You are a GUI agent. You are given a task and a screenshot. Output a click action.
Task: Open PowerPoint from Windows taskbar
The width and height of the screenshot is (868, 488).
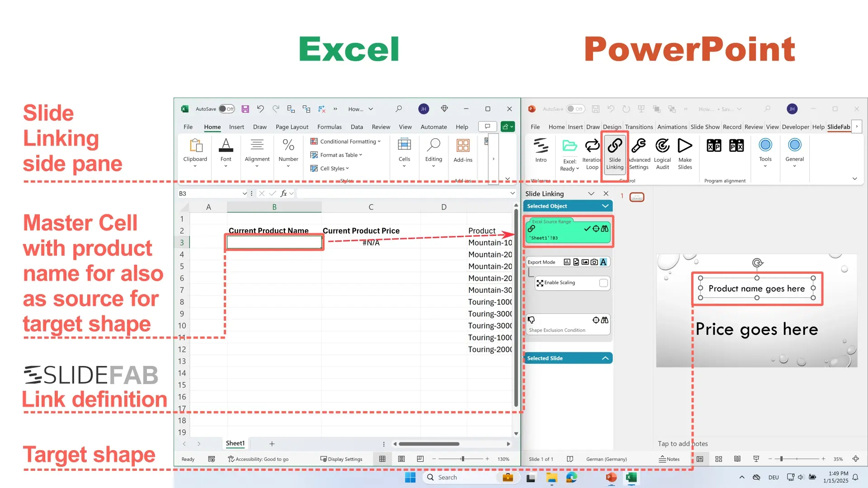click(x=611, y=478)
